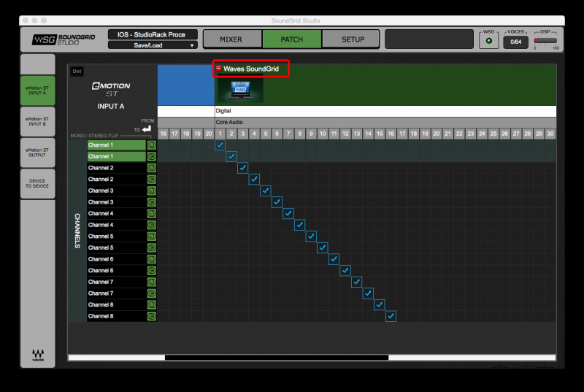Toggle the second Channel 6 row's R flip icon
Viewport: 584px width, 392px height.
pyautogui.click(x=152, y=271)
